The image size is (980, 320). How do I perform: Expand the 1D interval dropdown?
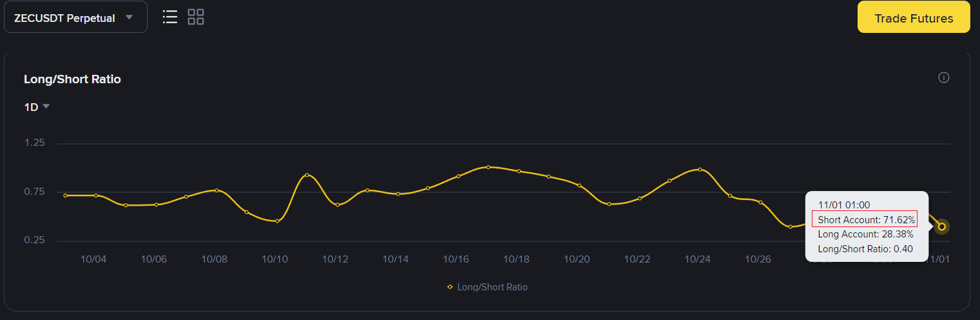(x=37, y=108)
